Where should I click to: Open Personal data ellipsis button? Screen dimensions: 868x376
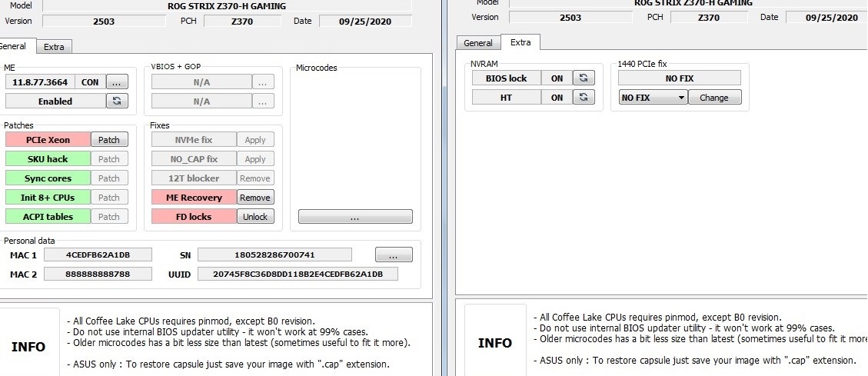point(394,255)
